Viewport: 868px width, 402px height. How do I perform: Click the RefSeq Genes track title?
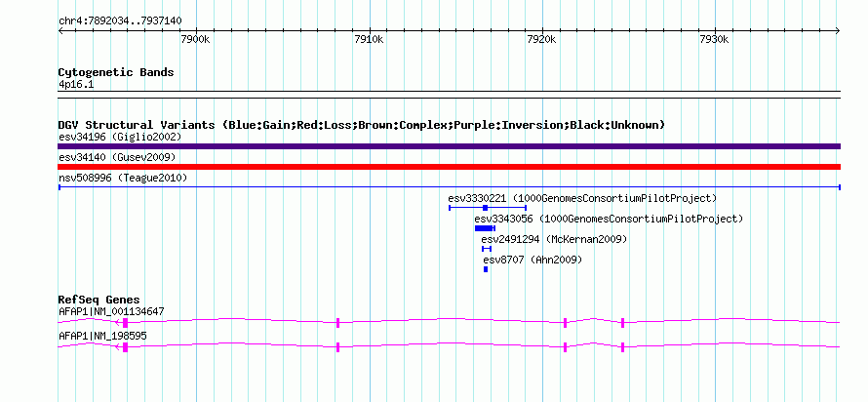(x=99, y=301)
